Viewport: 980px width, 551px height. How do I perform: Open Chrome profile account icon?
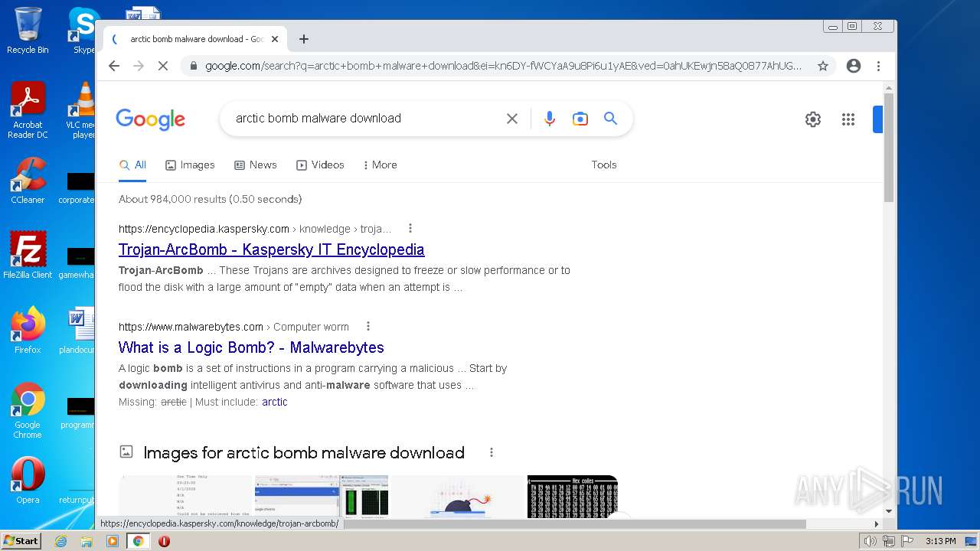(854, 66)
